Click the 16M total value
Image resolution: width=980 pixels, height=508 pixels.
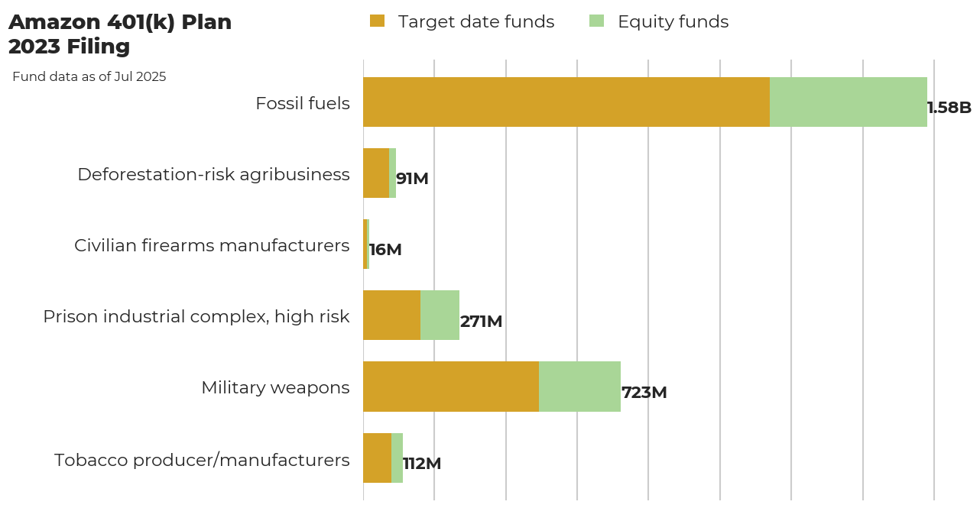(385, 250)
